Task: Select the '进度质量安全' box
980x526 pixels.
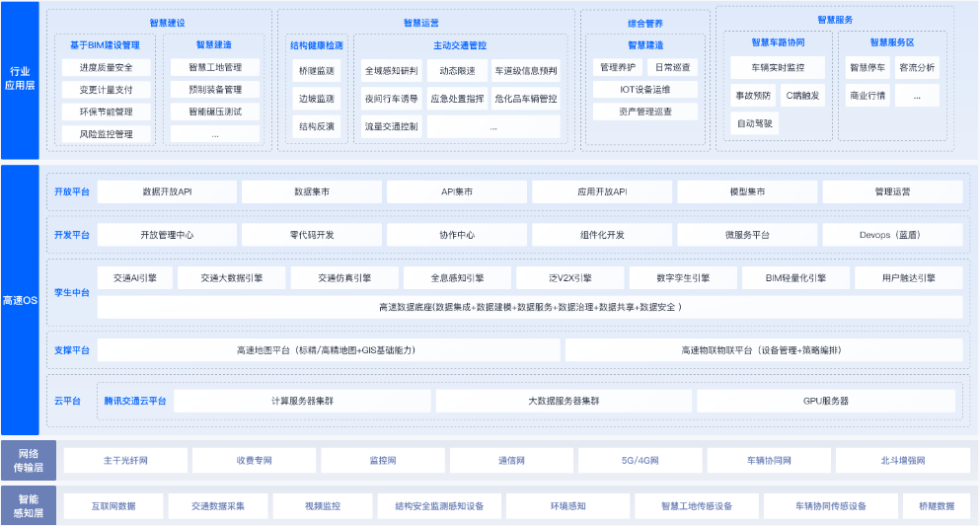Action: 106,67
